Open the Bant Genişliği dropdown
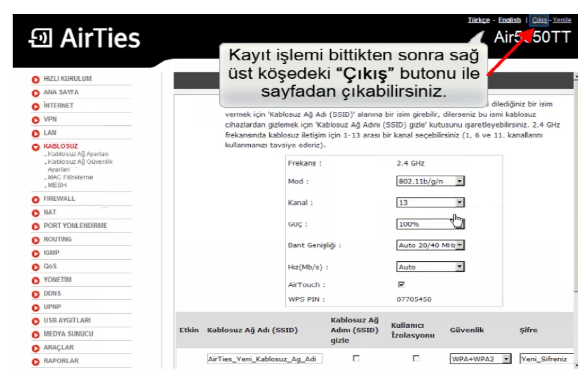 (x=431, y=245)
